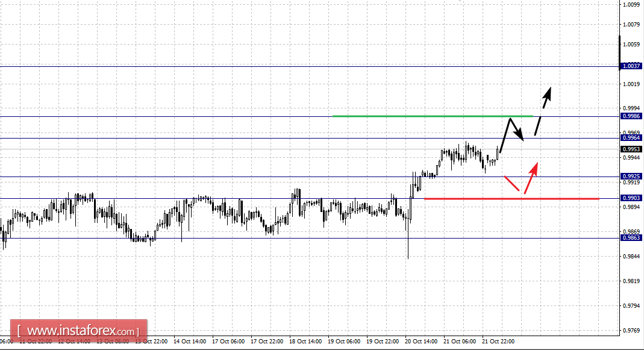Select the current price 0.9953 label
Screen dimensions: 644x350
pyautogui.click(x=631, y=149)
